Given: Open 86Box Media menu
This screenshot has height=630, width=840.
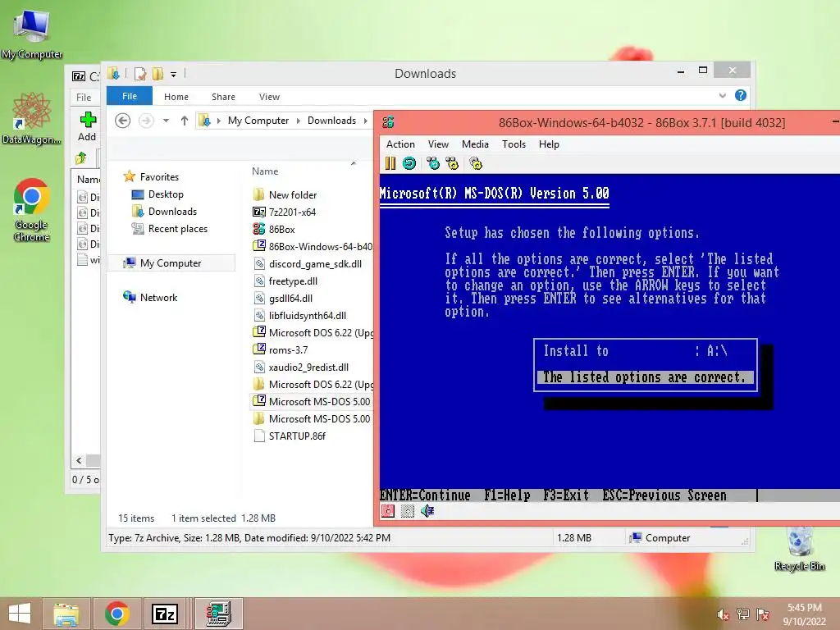Looking at the screenshot, I should coord(475,144).
